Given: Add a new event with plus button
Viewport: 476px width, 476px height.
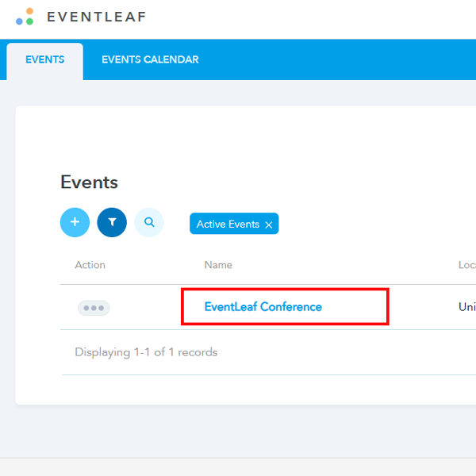Looking at the screenshot, I should [x=75, y=223].
